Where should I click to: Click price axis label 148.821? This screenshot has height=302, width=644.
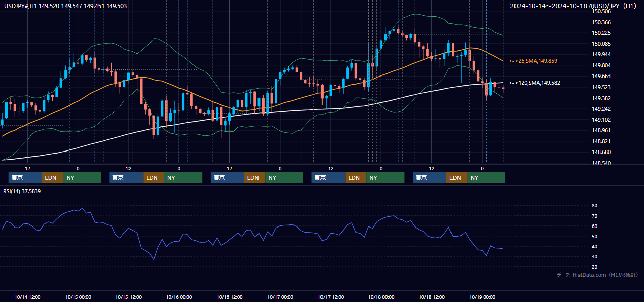[x=601, y=141]
